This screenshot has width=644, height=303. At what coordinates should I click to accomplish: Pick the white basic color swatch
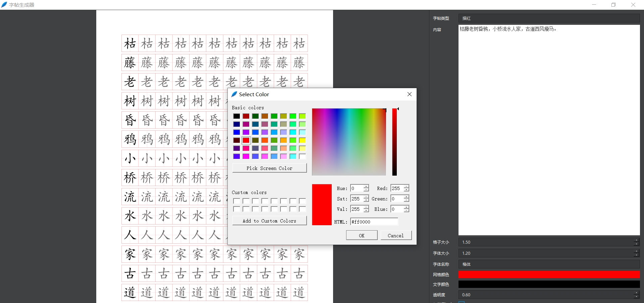coord(302,157)
